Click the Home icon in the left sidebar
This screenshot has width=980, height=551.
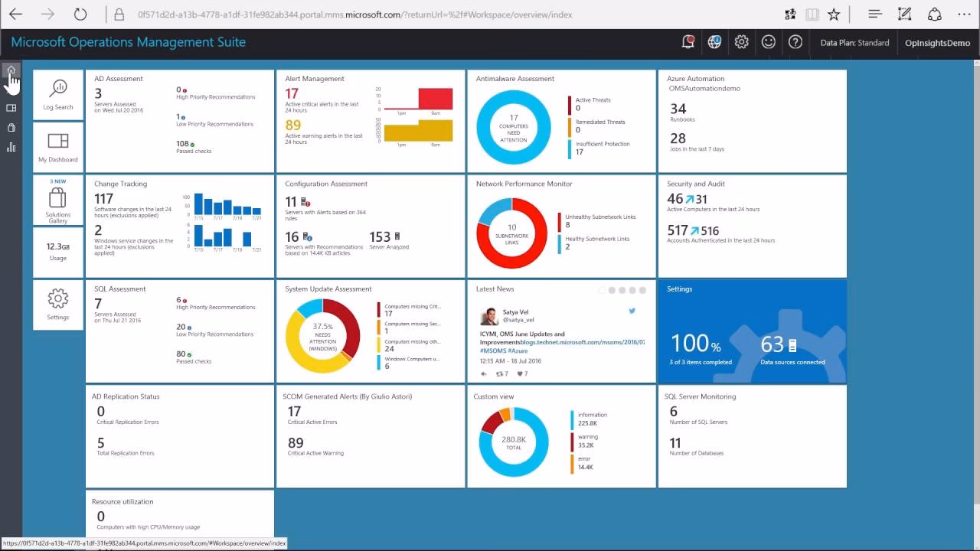[x=10, y=69]
